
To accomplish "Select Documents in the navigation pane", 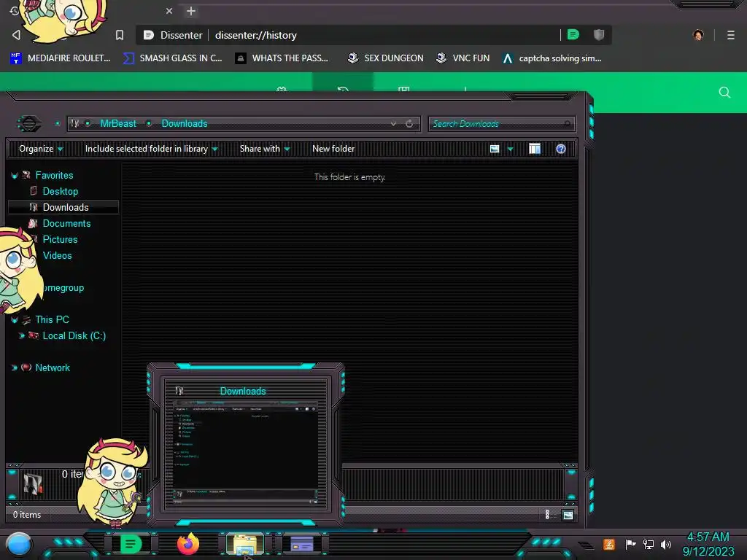I will 66,223.
